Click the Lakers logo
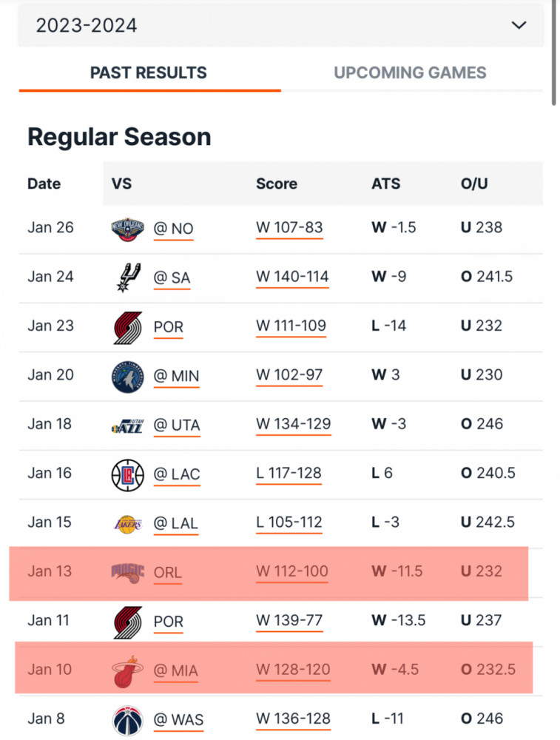 [x=128, y=525]
